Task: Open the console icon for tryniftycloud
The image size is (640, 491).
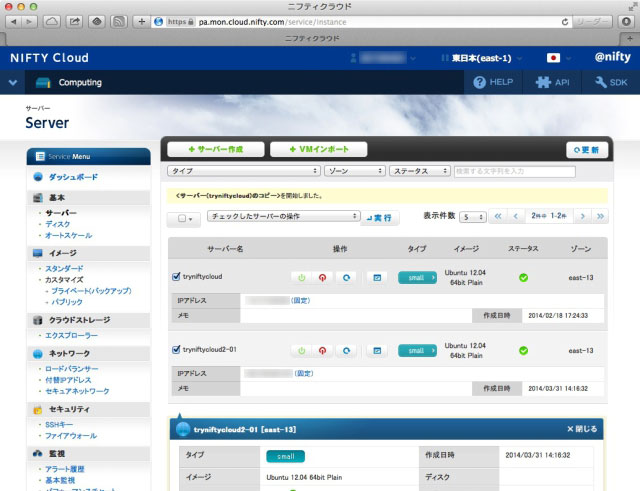Action: click(377, 278)
